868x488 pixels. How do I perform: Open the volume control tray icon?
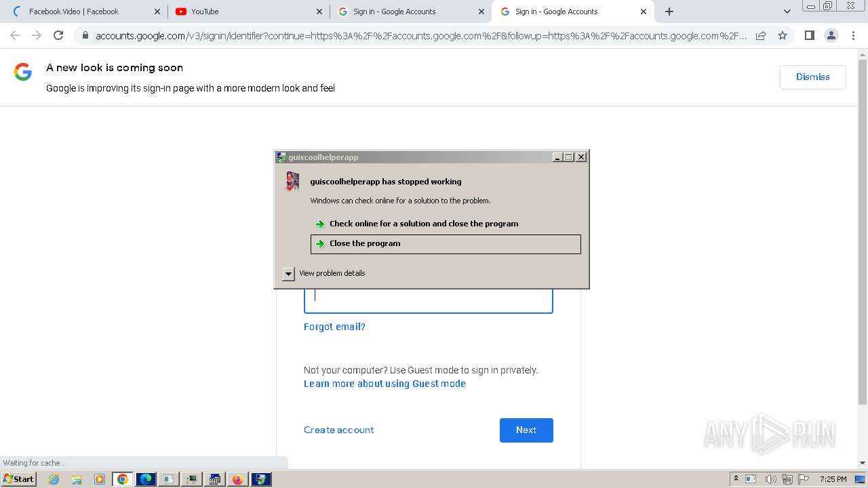click(770, 479)
